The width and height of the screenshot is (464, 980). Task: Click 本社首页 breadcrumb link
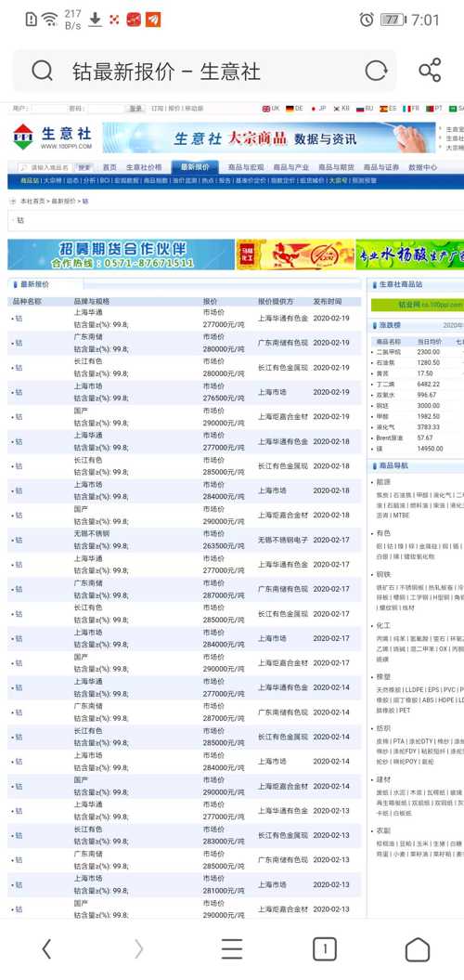coord(32,202)
